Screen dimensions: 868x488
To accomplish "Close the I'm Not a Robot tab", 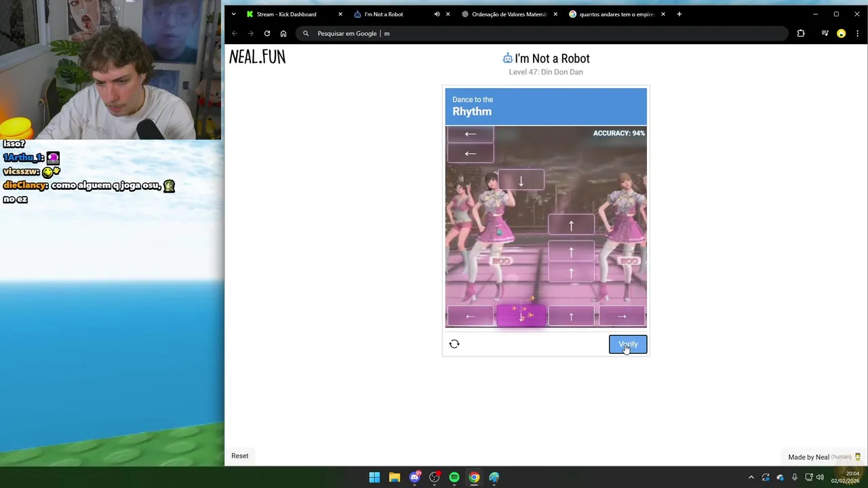I will pos(448,14).
